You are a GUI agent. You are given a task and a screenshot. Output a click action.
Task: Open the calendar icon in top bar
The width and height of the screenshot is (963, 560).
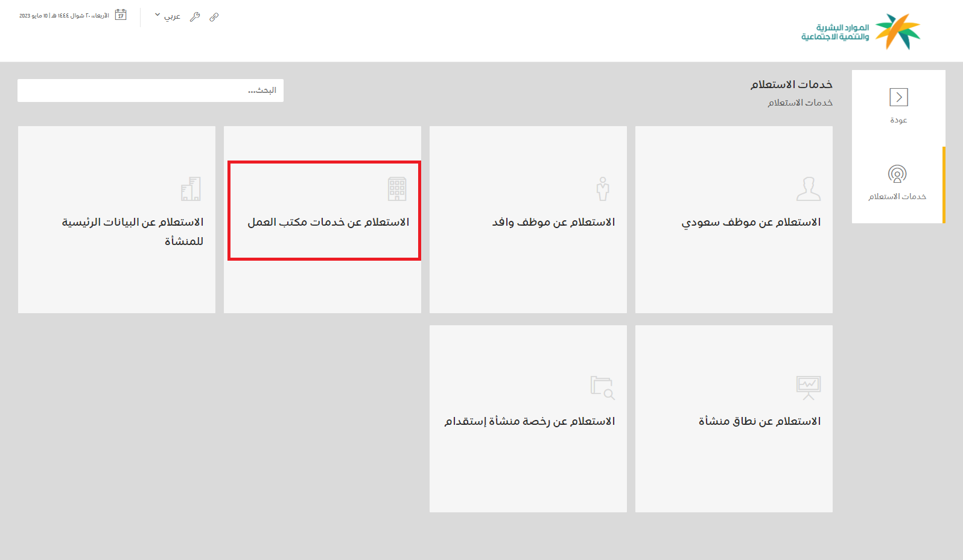click(x=121, y=15)
